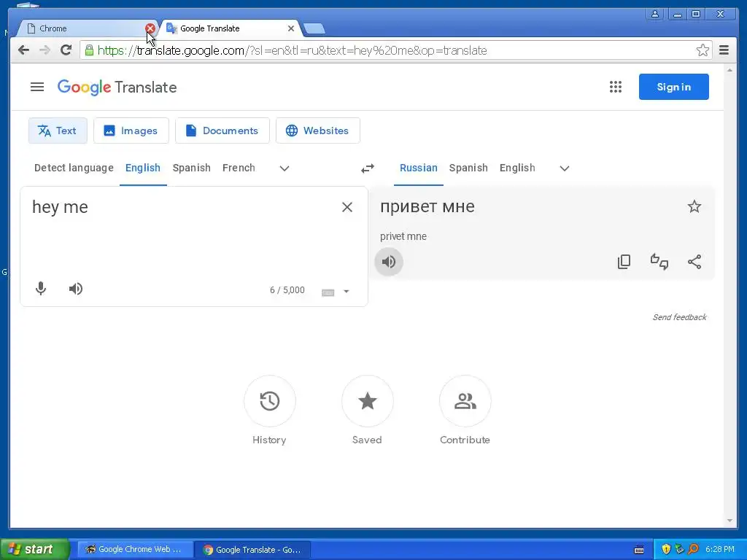Switch to Documents translation mode

222,131
